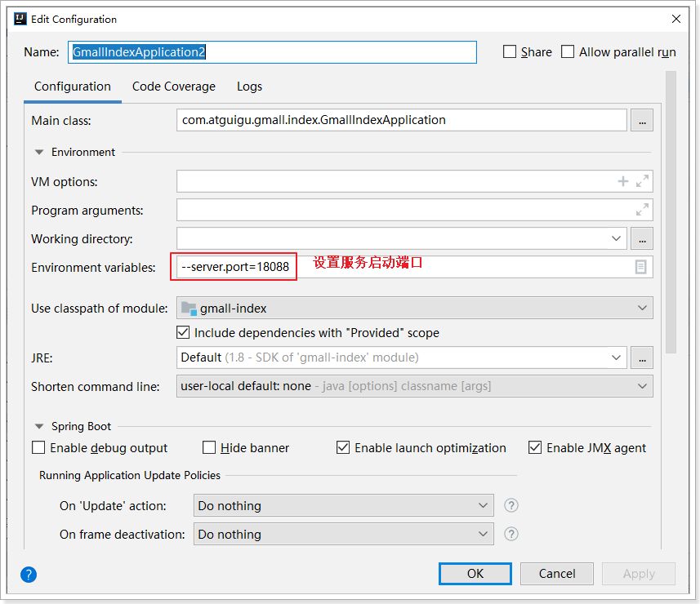
Task: Switch to Code Coverage tab
Action: click(174, 87)
